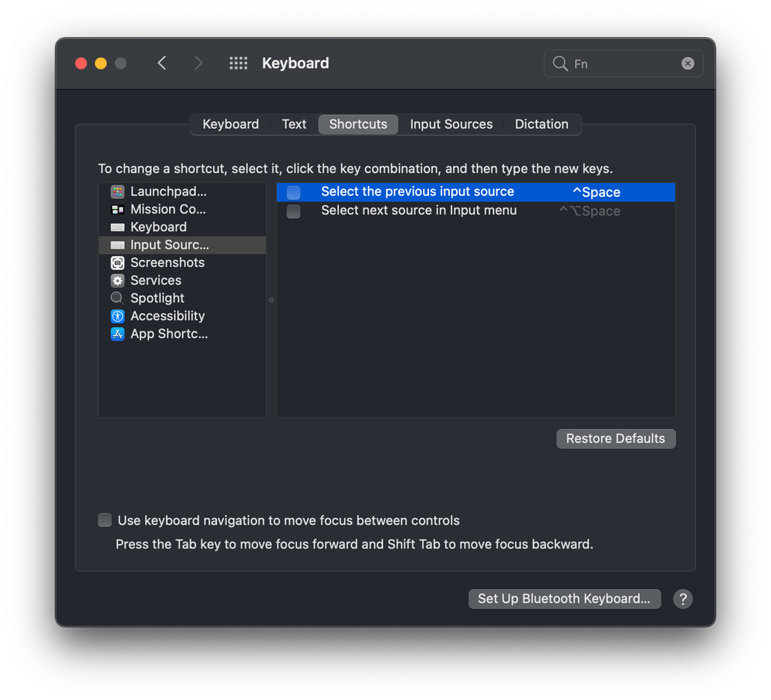
Task: Enable Select next source in Input menu
Action: pyautogui.click(x=294, y=211)
